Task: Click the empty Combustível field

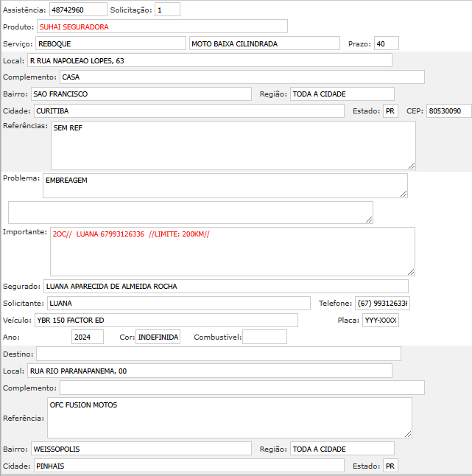Action: [264, 337]
